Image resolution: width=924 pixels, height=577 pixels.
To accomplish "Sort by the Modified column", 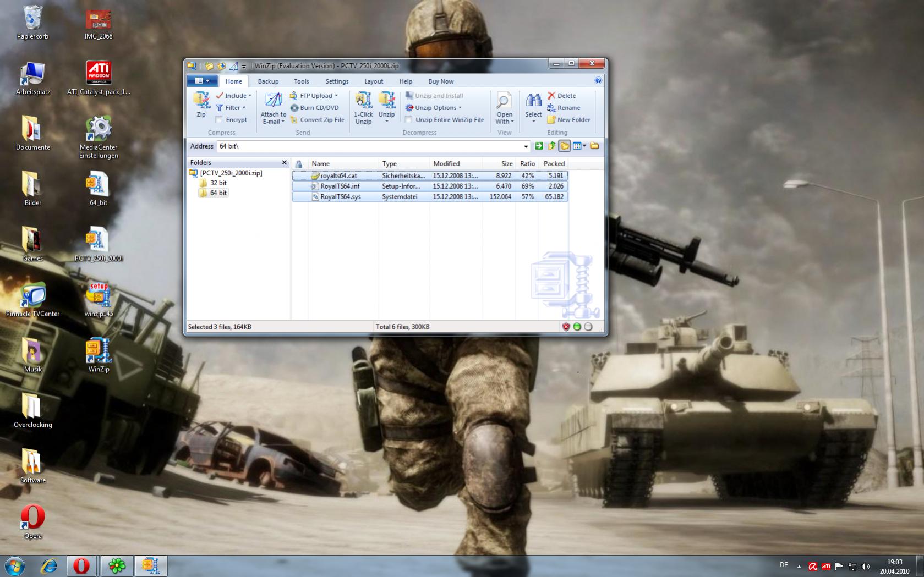I will tap(456, 164).
